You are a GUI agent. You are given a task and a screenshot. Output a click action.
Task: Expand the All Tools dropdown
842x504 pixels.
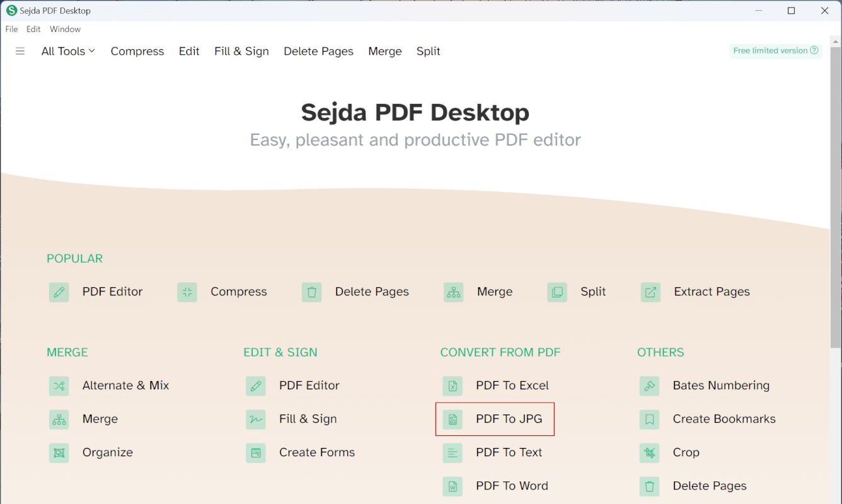(x=68, y=51)
